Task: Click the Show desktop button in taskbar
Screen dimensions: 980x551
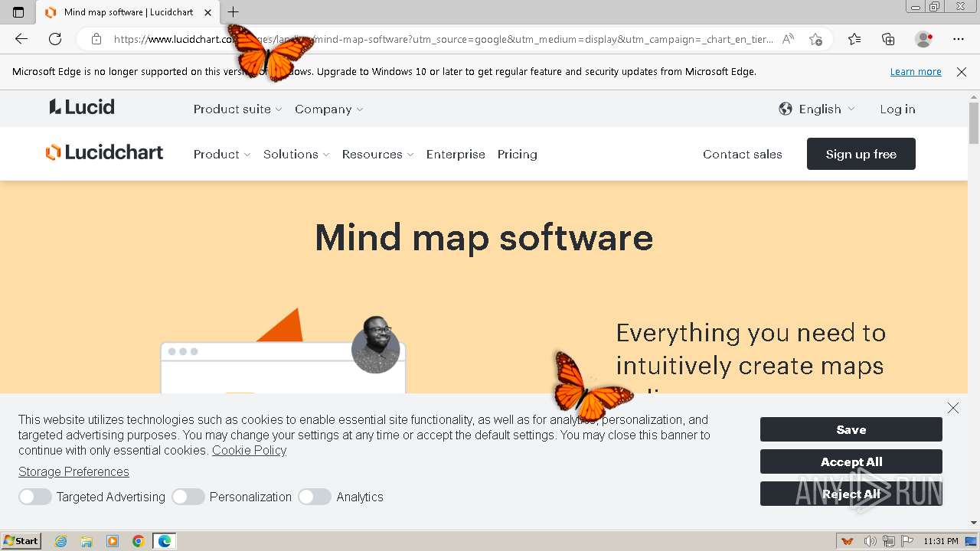Action: (x=972, y=541)
